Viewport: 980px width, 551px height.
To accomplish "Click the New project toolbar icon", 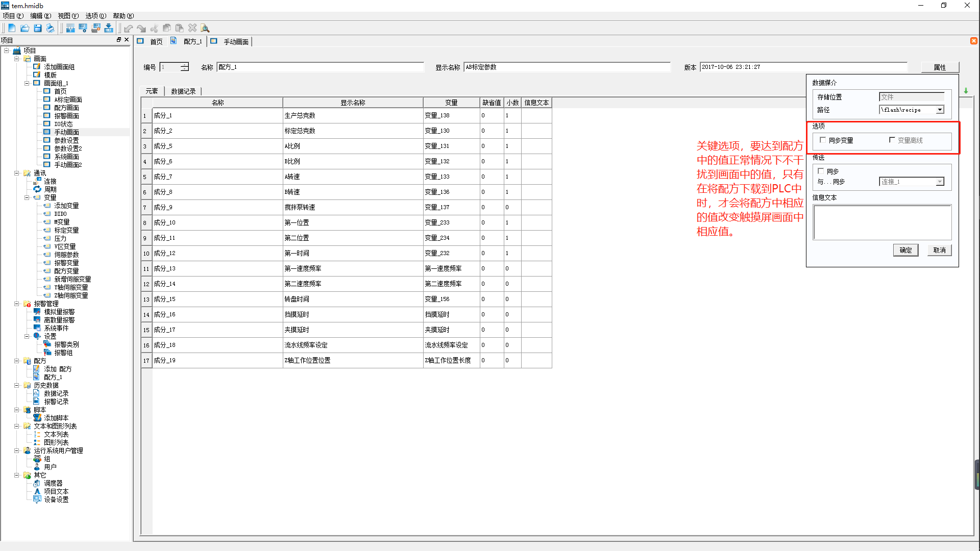I will tap(12, 28).
